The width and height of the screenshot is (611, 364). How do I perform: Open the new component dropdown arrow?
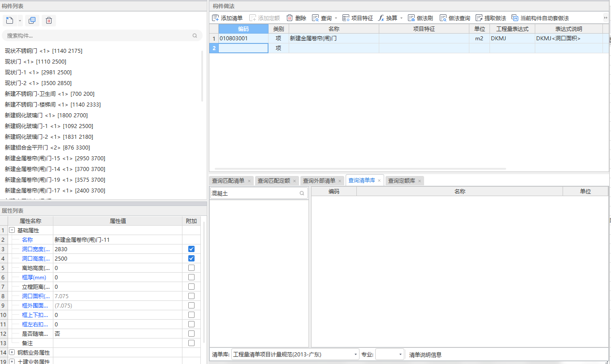(20, 21)
